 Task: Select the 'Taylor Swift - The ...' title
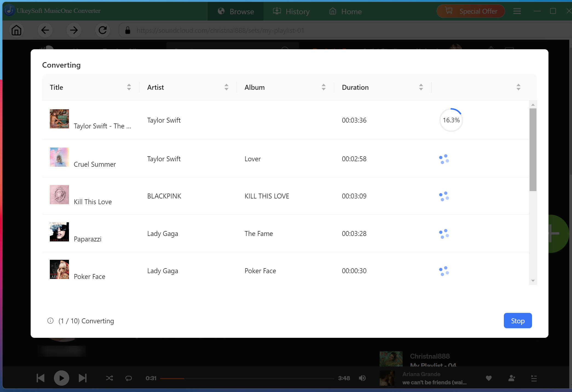pos(102,126)
